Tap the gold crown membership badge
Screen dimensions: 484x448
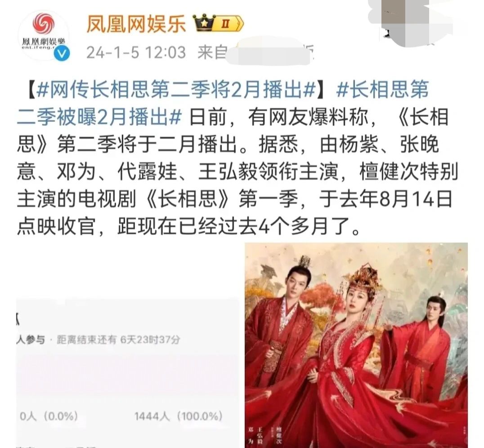click(204, 23)
